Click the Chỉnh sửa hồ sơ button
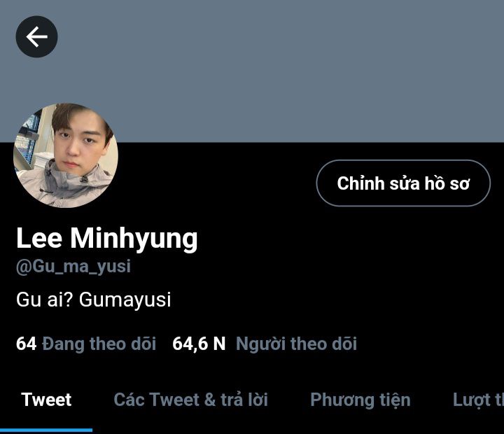Viewport: 504px width, 434px height. click(403, 183)
